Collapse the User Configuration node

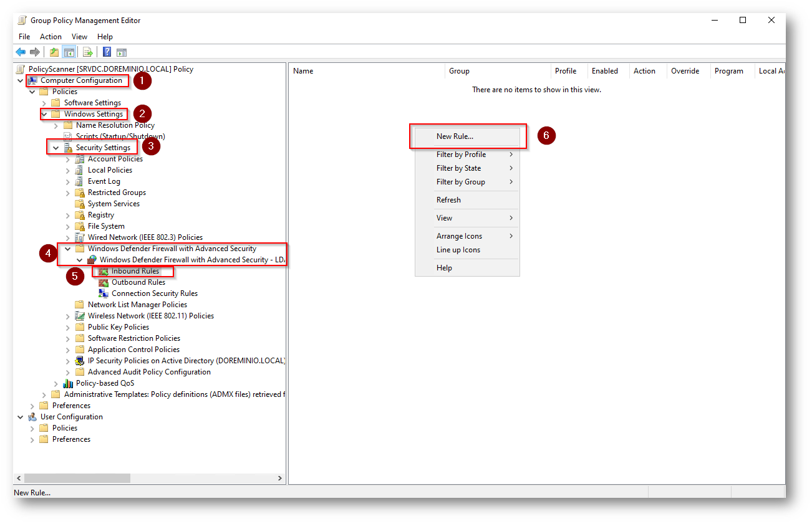(x=21, y=417)
